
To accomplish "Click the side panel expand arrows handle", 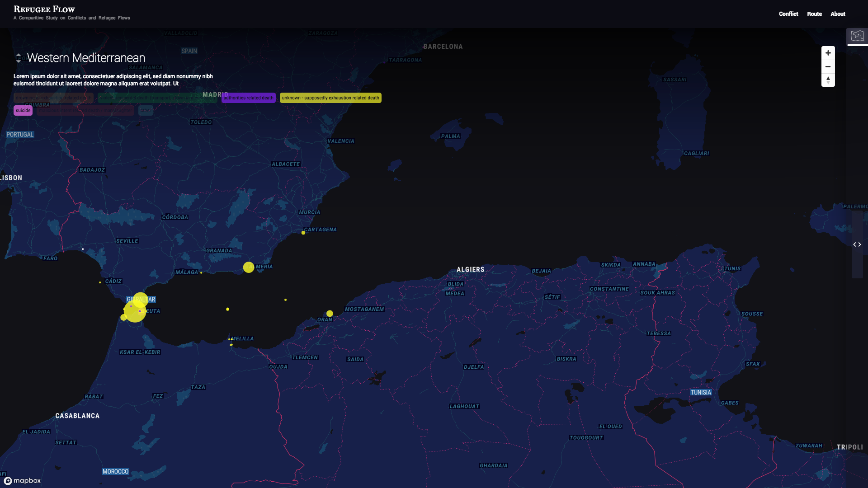I will pyautogui.click(x=857, y=244).
